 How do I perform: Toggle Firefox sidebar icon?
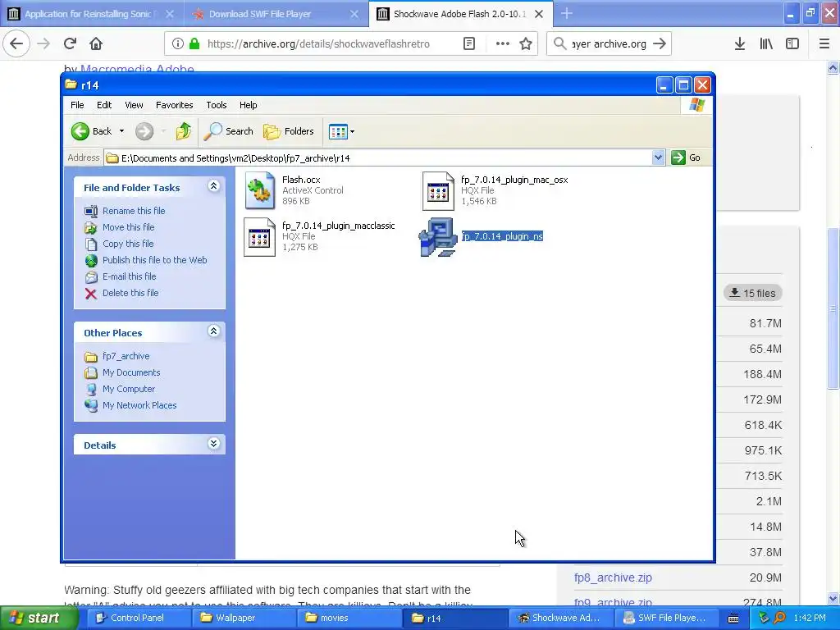click(x=792, y=44)
